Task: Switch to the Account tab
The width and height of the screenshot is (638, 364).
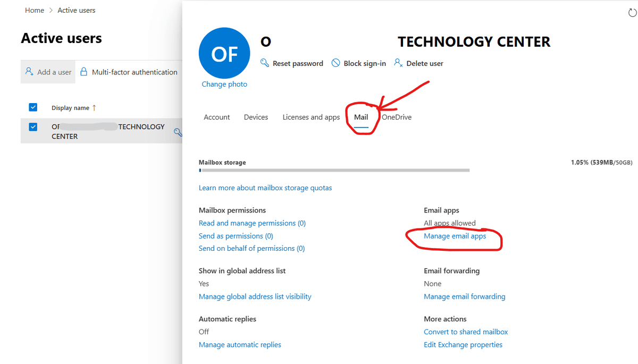Action: tap(217, 117)
